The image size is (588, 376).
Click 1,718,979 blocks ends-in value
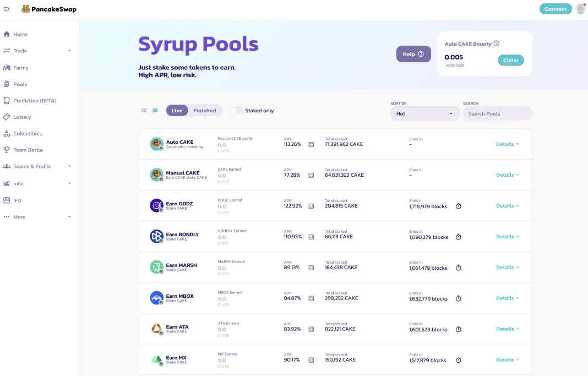[x=428, y=206]
